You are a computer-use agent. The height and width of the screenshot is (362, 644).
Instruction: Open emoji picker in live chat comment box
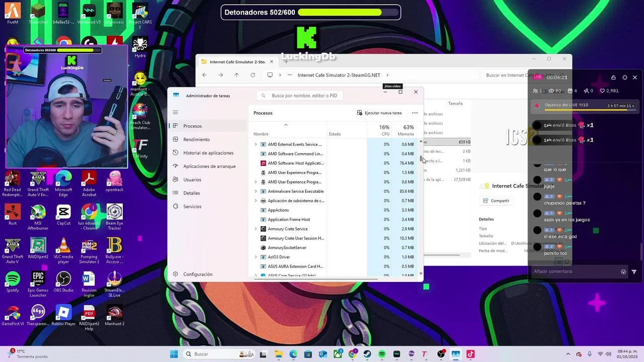tap(623, 271)
